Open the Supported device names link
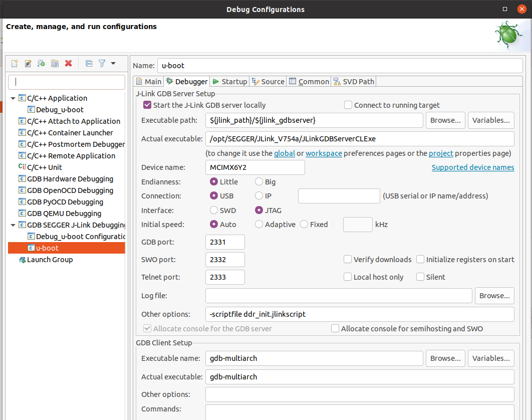 [473, 167]
